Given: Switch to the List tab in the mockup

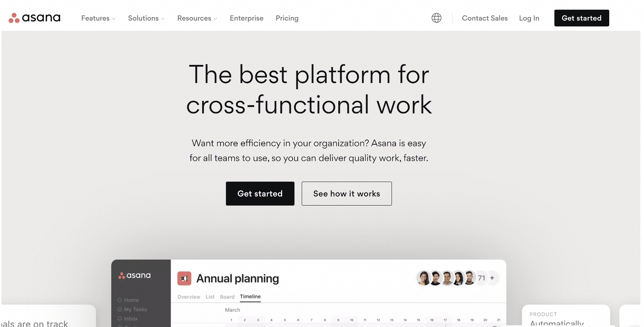Looking at the screenshot, I should point(210,297).
